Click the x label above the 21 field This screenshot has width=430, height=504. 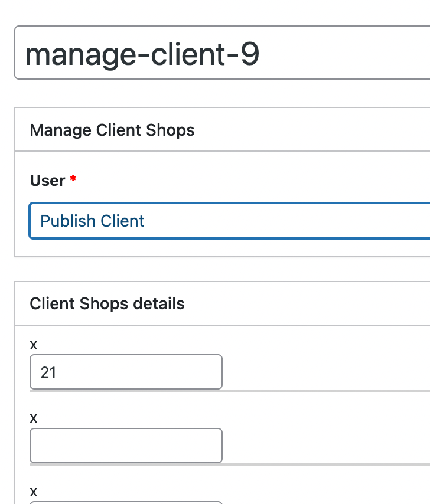[34, 345]
